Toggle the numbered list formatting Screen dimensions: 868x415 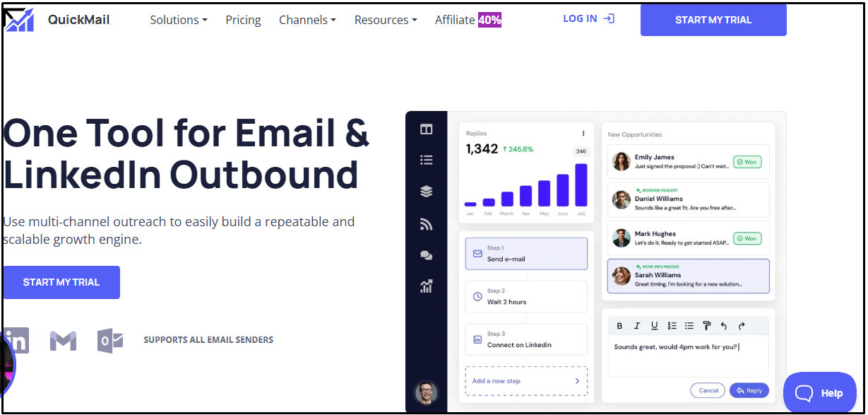pos(672,326)
